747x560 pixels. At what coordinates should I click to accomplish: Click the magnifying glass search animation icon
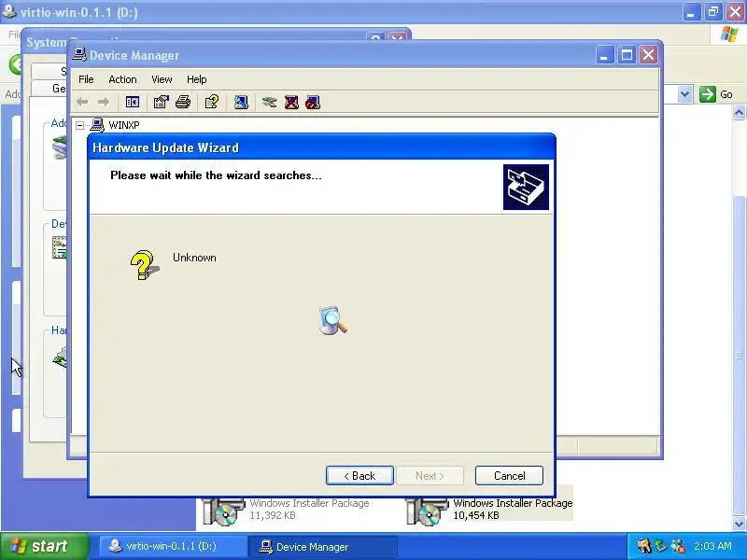[333, 320]
